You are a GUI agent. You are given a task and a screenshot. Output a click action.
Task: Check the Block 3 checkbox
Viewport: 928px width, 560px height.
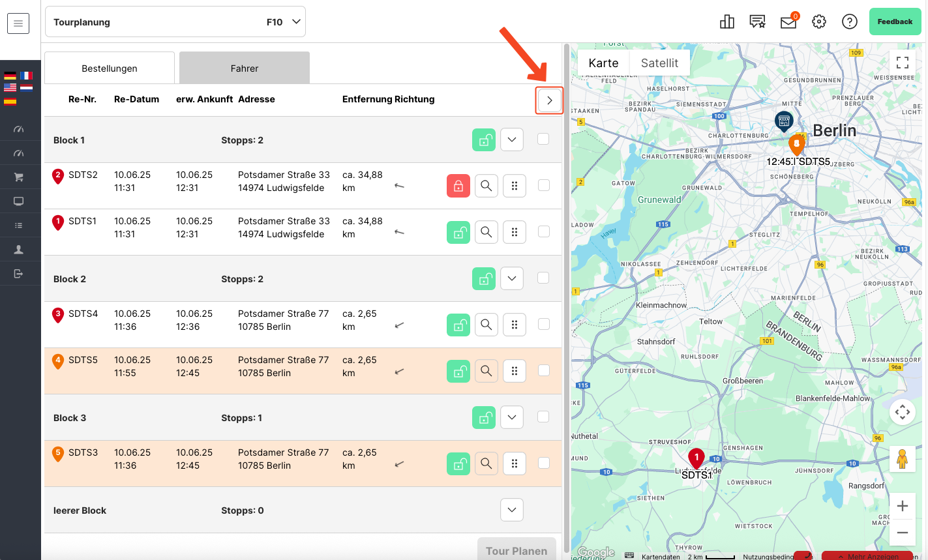pos(543,417)
